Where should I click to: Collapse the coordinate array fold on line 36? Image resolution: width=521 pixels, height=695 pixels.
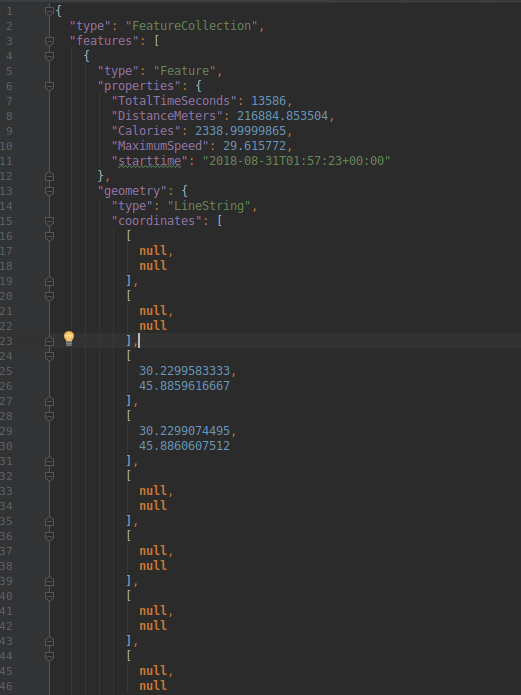(50, 536)
